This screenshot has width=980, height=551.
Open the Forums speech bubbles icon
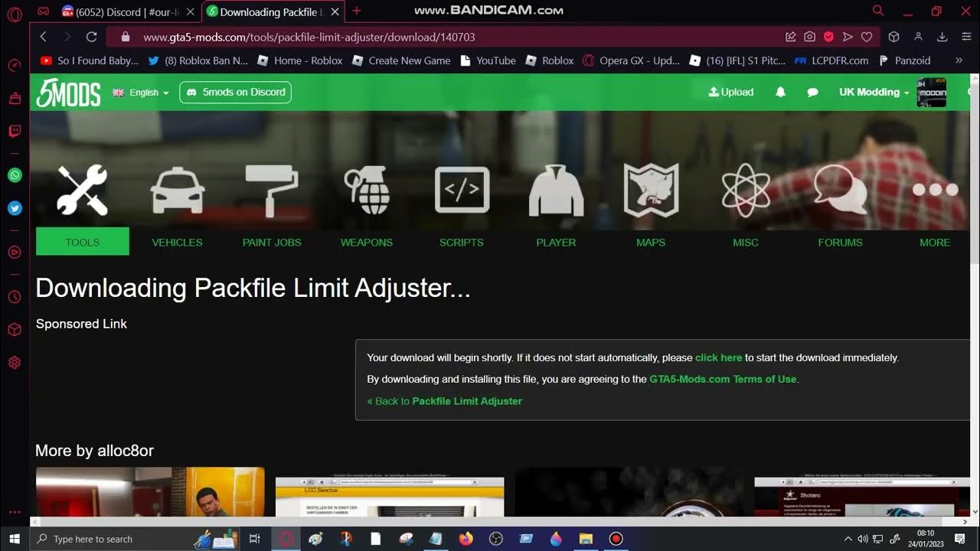tap(840, 190)
